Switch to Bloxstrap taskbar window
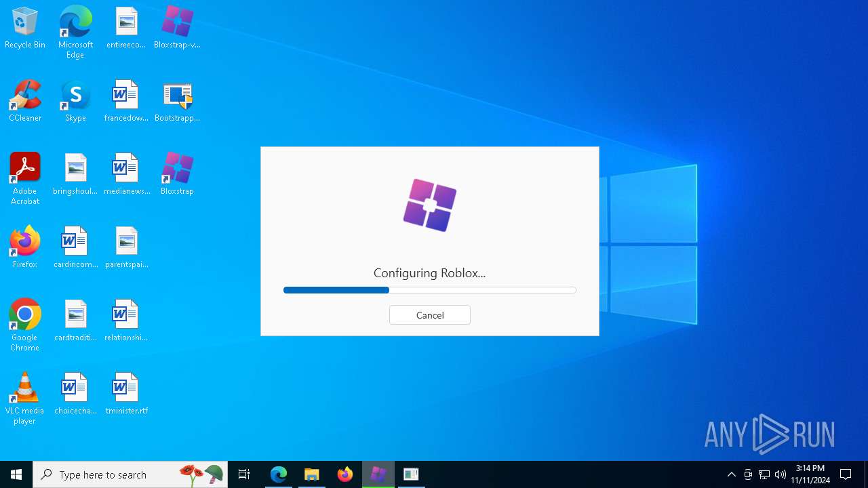The height and width of the screenshot is (488, 868). (378, 474)
